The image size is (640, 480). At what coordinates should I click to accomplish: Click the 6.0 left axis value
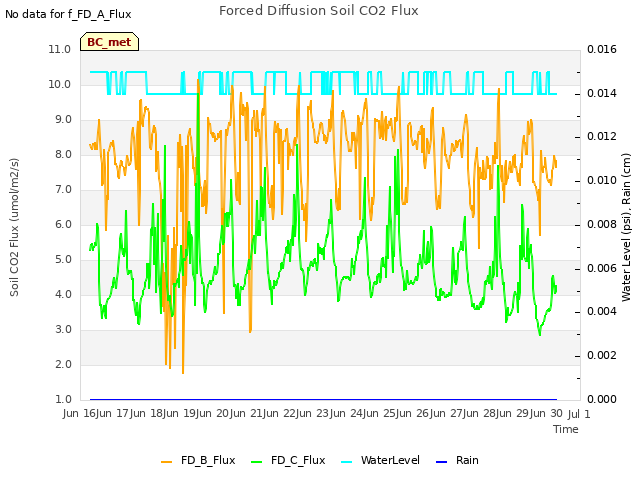coord(63,224)
